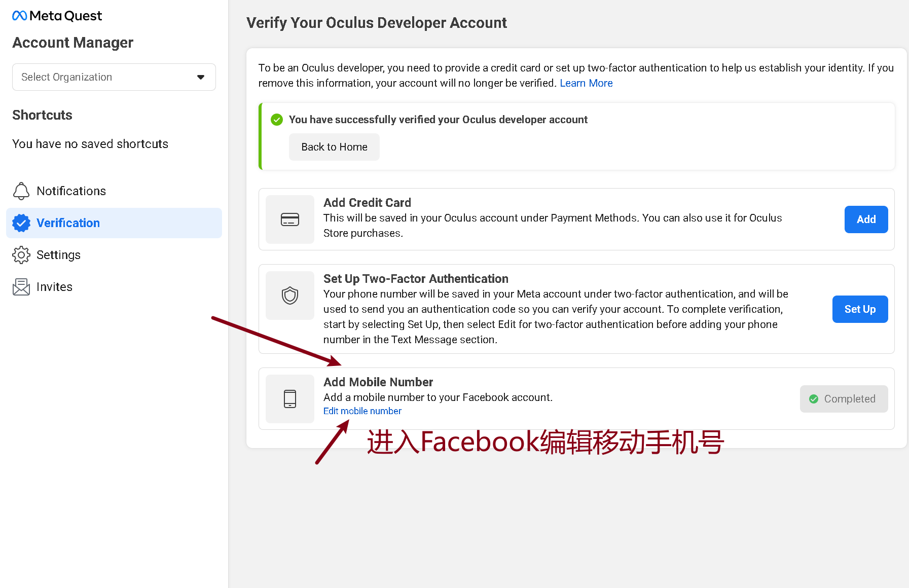Open the Edit mobile number link
This screenshot has width=909, height=588.
pos(362,411)
